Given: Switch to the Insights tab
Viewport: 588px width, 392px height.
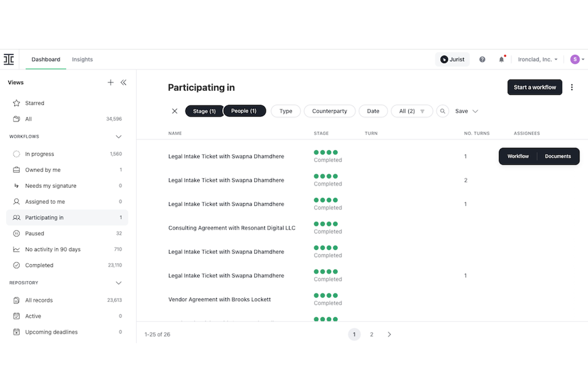Looking at the screenshot, I should click(x=82, y=59).
